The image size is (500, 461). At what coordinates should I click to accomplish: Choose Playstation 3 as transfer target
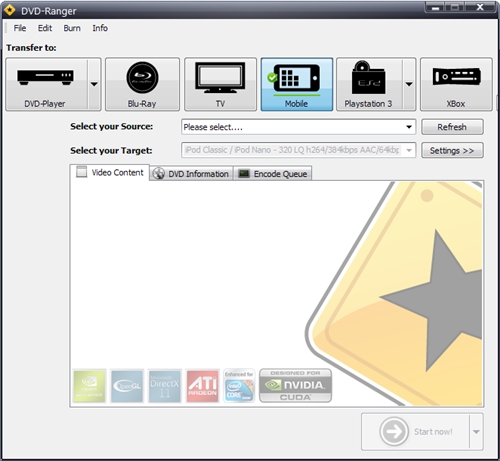(369, 84)
